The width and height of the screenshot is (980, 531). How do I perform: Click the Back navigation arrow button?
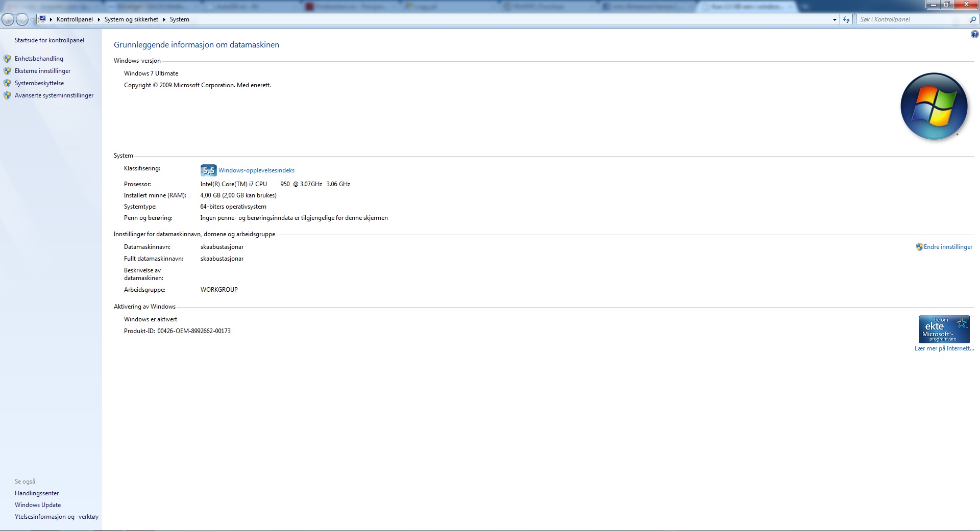point(8,19)
